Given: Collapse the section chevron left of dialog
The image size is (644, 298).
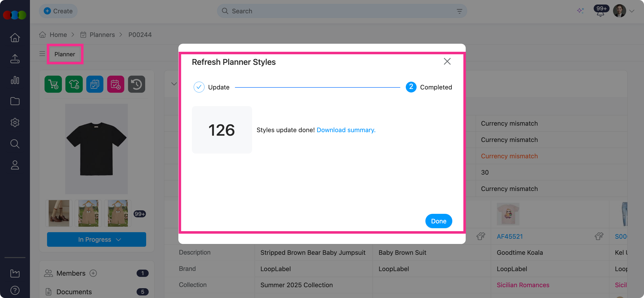Looking at the screenshot, I should click(x=174, y=84).
